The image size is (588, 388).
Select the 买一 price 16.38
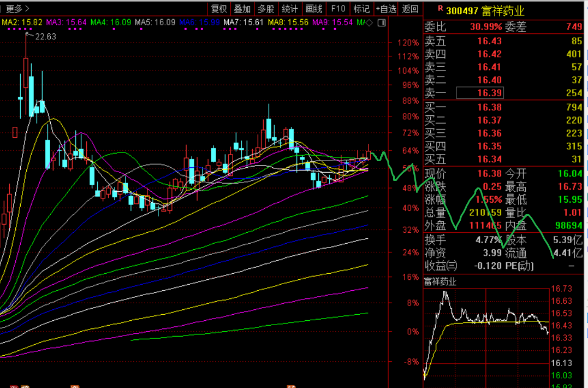pyautogui.click(x=489, y=107)
